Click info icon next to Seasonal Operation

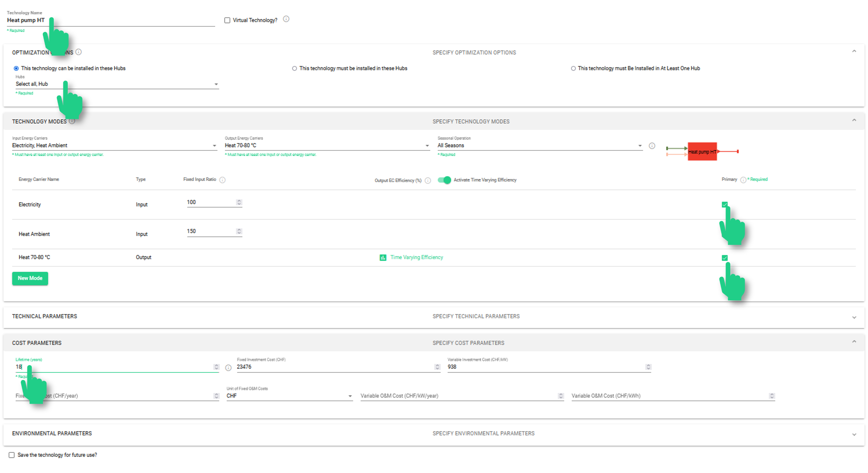coord(652,146)
